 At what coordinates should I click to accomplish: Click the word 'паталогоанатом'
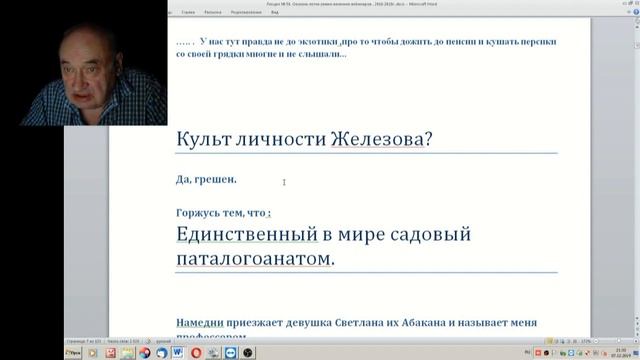253,259
